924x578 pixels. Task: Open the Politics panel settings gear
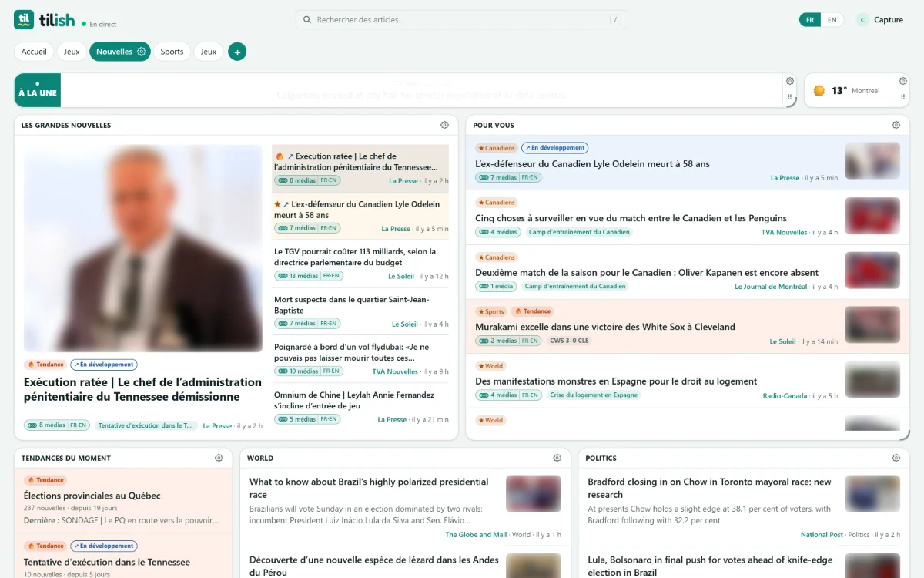pos(896,458)
